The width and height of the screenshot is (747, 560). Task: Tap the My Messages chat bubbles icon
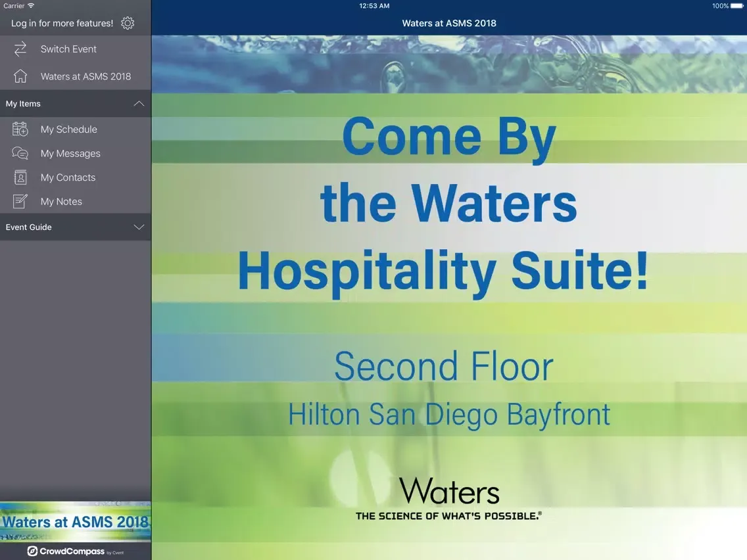point(20,153)
